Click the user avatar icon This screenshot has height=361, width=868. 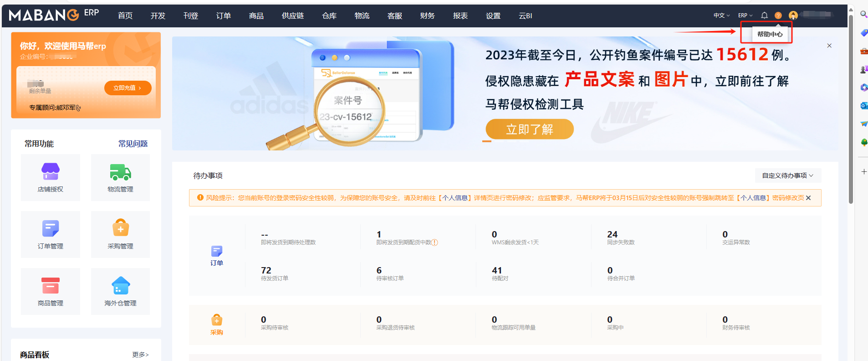793,15
